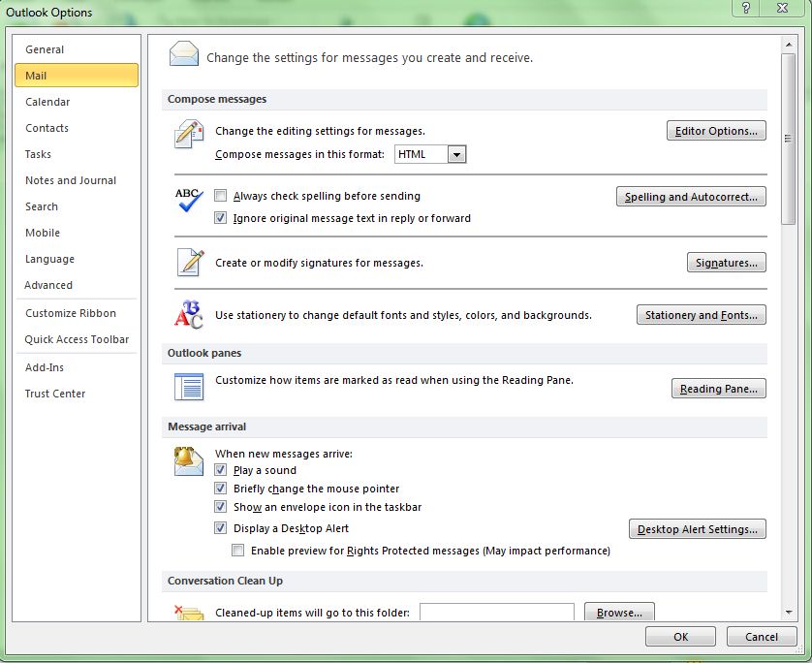
Task: Select the Mail category
Action: [x=77, y=75]
